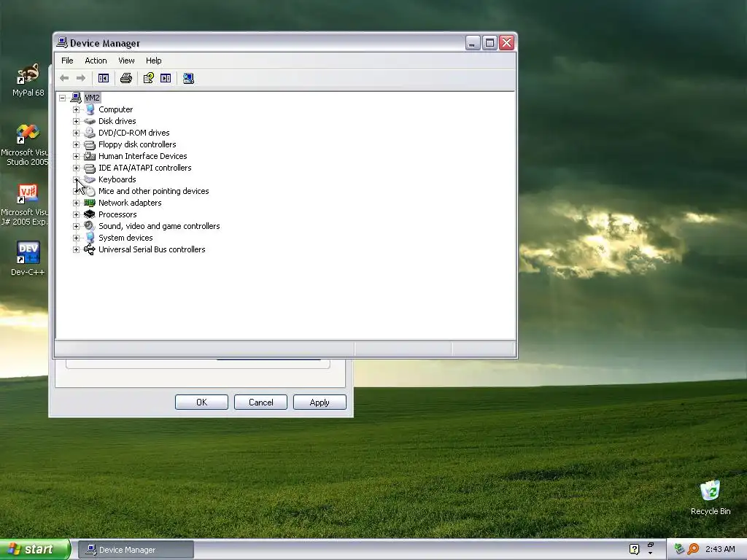Expand Human Interface Devices node
The image size is (747, 560).
click(76, 156)
